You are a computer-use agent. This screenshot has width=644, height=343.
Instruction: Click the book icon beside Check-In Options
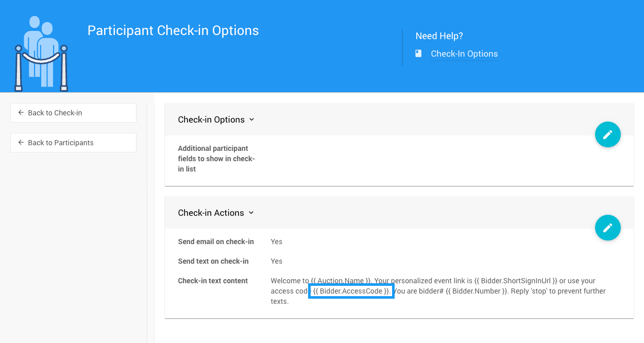419,54
